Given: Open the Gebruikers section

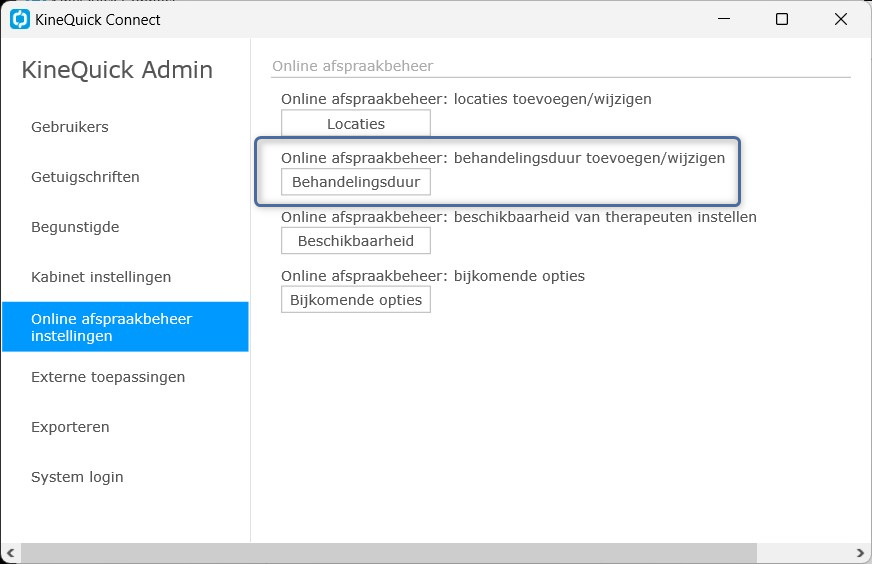Looking at the screenshot, I should 70,127.
